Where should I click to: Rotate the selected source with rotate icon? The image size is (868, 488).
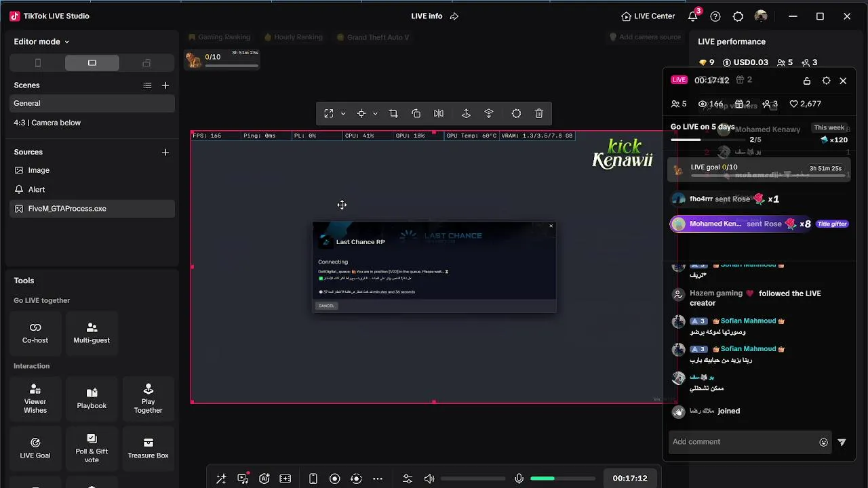coord(416,114)
